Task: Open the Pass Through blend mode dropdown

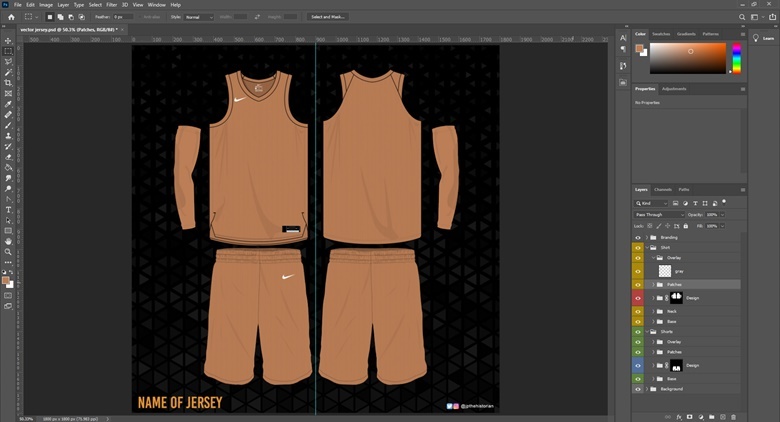Action: tap(660, 214)
